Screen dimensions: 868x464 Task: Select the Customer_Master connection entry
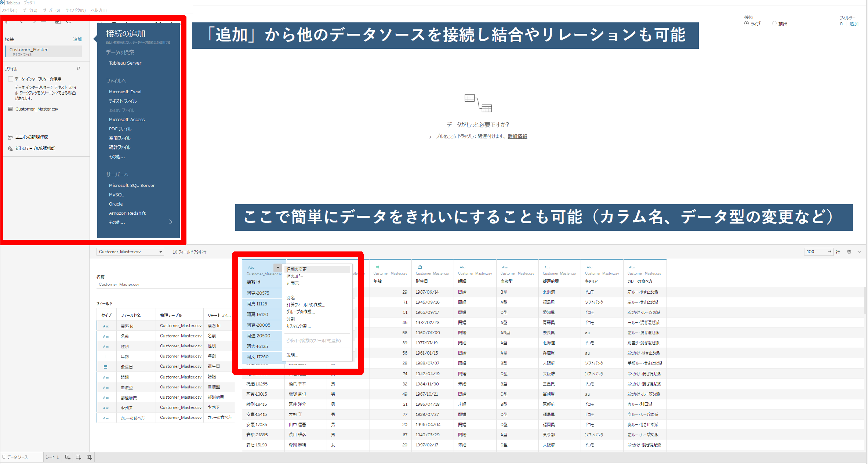pyautogui.click(x=44, y=51)
